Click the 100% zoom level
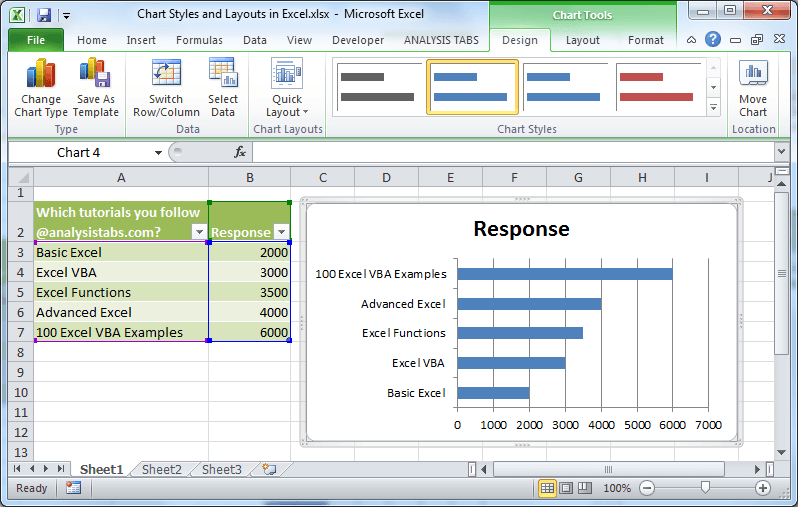This screenshot has width=800, height=507. pyautogui.click(x=617, y=488)
